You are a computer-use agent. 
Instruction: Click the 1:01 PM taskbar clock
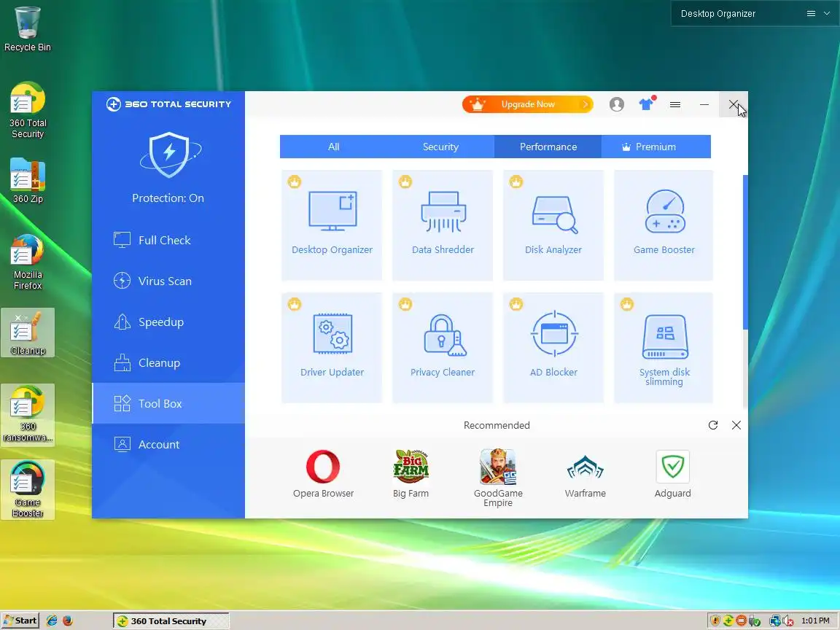click(x=815, y=621)
